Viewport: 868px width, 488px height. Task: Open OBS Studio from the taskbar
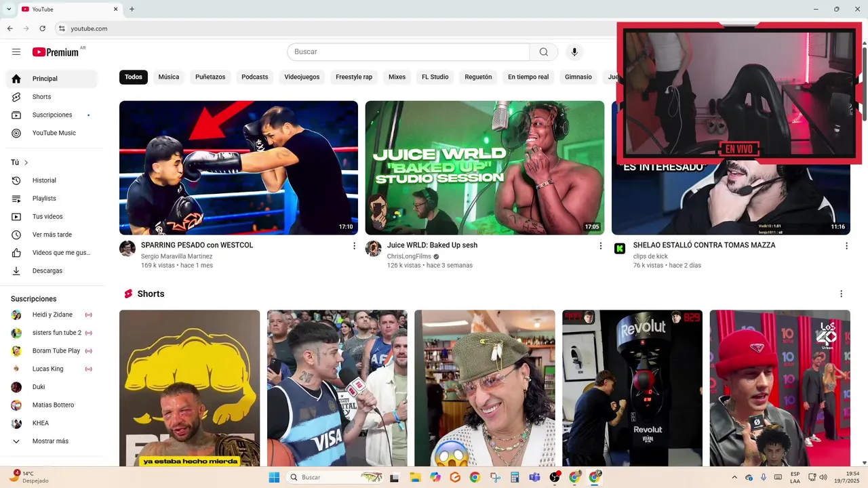(555, 477)
